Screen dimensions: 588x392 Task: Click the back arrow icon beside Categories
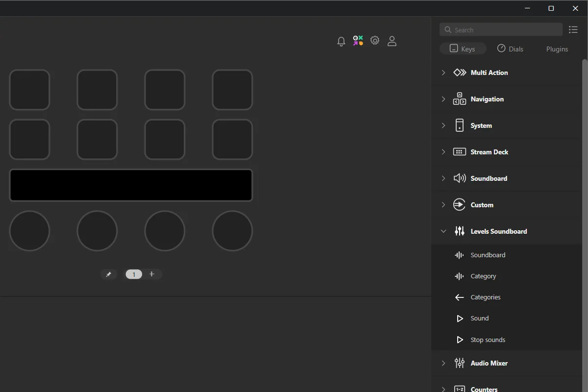[459, 297]
